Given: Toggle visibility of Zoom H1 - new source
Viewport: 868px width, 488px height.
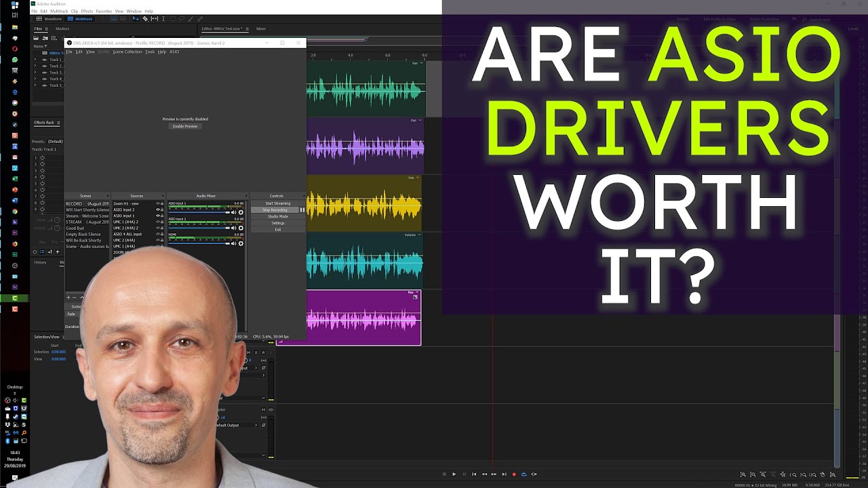Looking at the screenshot, I should click(x=158, y=203).
